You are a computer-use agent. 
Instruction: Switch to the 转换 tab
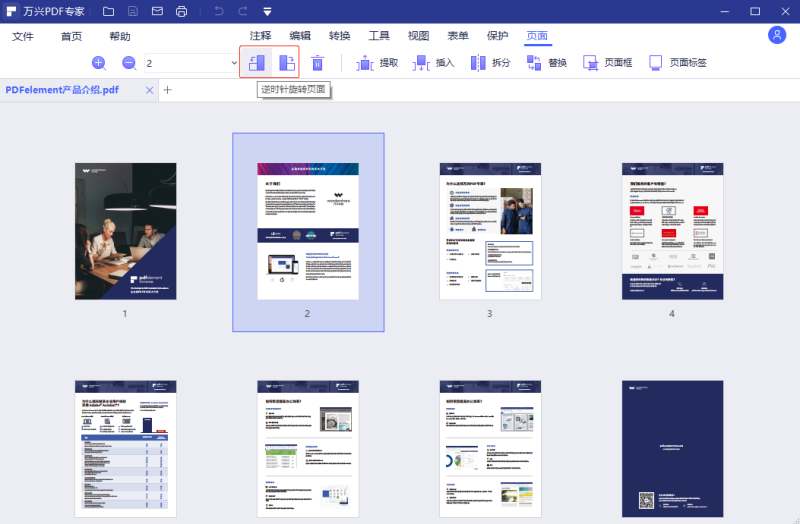tap(340, 36)
